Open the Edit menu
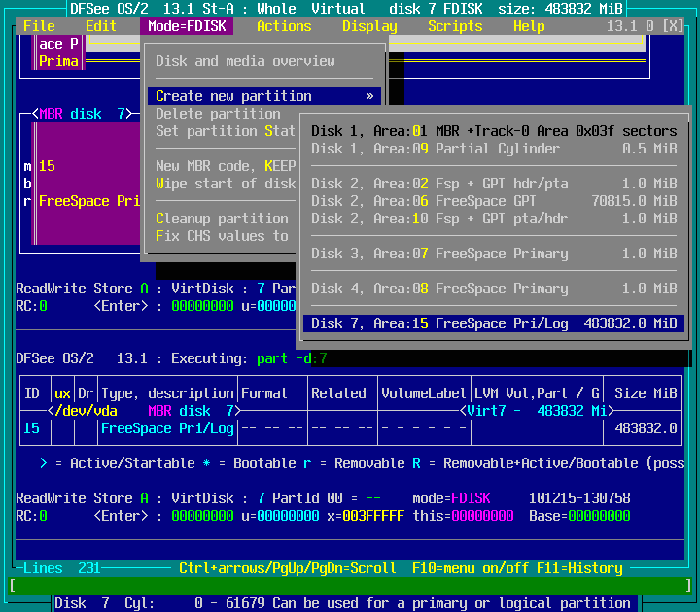The image size is (700, 612). point(101,26)
